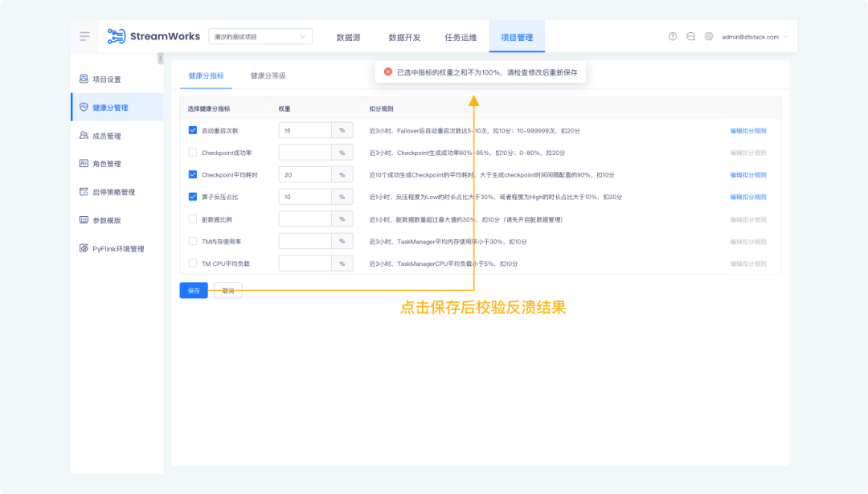Go to the 任务运维 top menu
868x494 pixels.
tap(460, 37)
